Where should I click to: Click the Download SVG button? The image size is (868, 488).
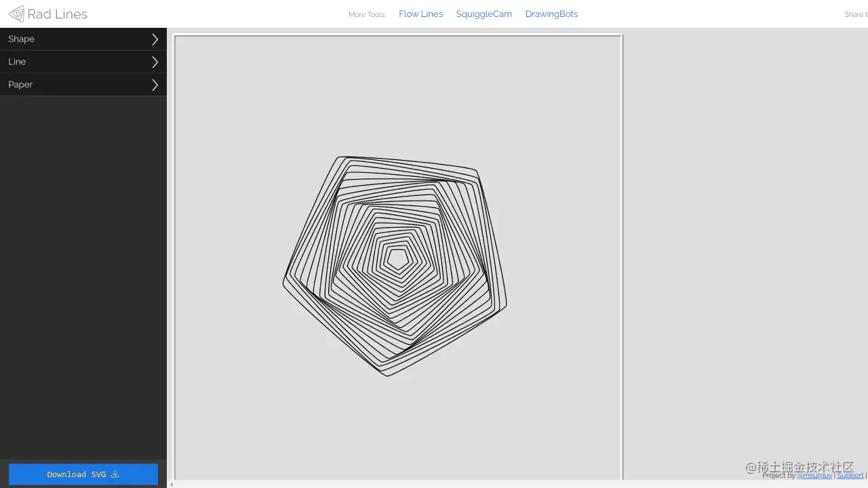click(x=83, y=474)
